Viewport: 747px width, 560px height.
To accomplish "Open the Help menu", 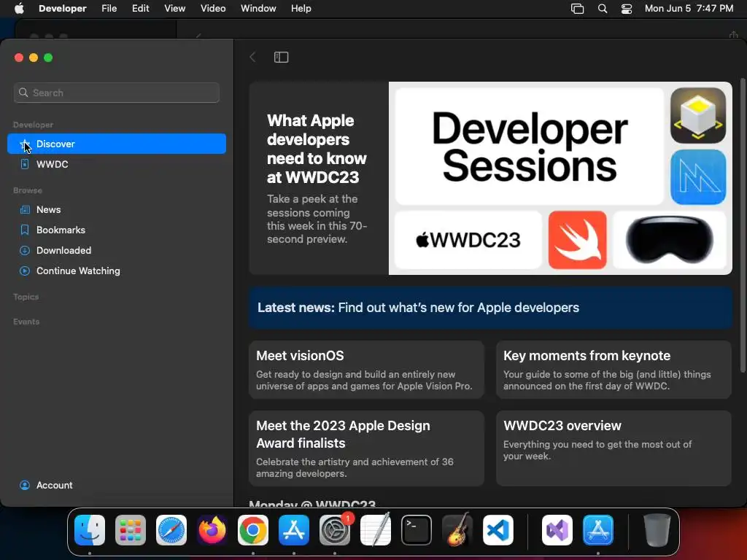I will 301,9.
